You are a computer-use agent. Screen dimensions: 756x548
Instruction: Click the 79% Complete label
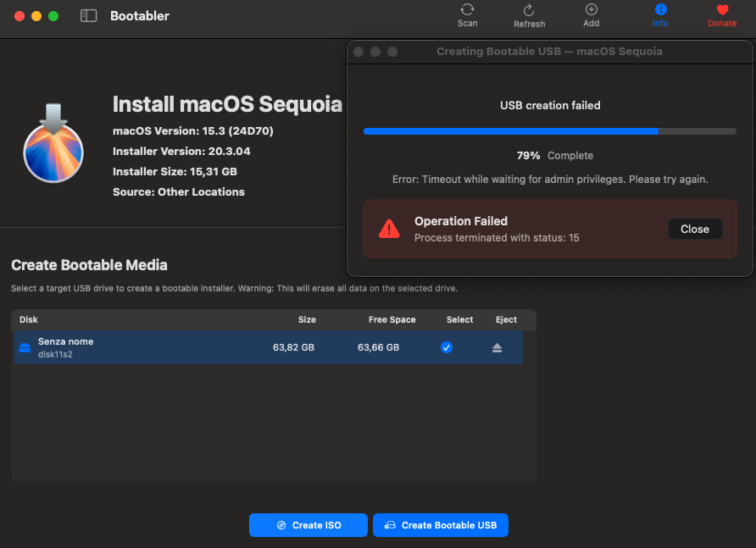(x=555, y=156)
